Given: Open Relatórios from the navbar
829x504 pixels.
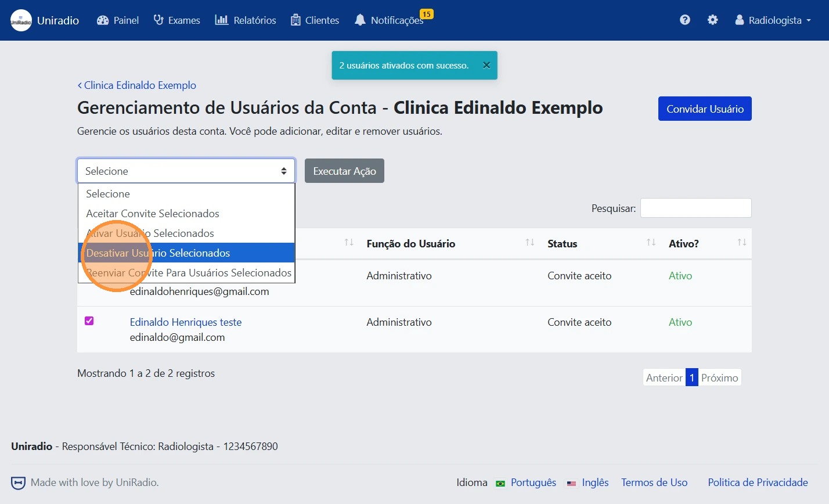Looking at the screenshot, I should [246, 20].
